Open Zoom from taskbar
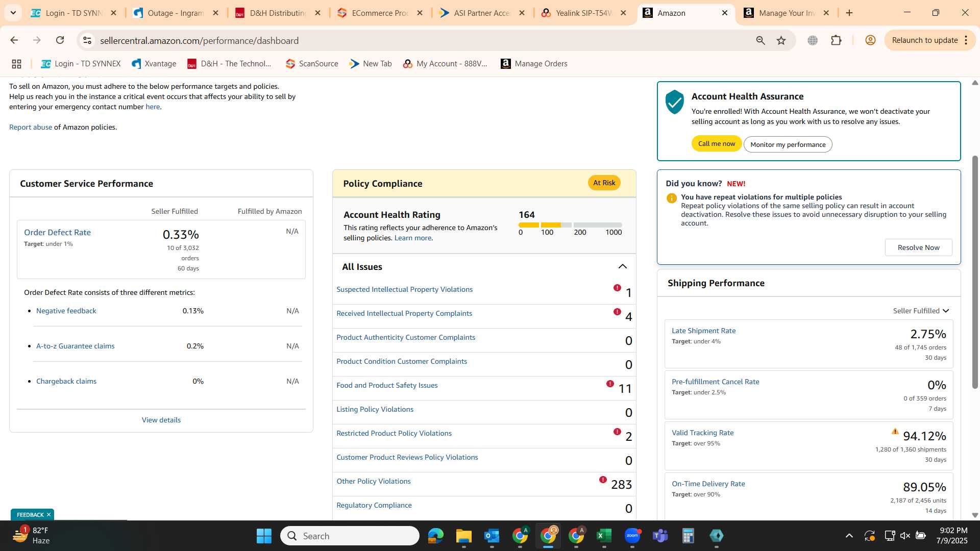Viewport: 980px width, 551px height. point(632,536)
